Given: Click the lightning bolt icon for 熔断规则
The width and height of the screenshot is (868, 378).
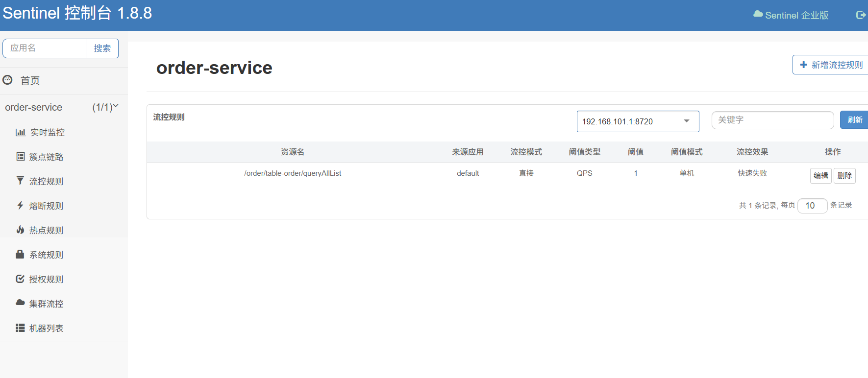Looking at the screenshot, I should point(20,205).
